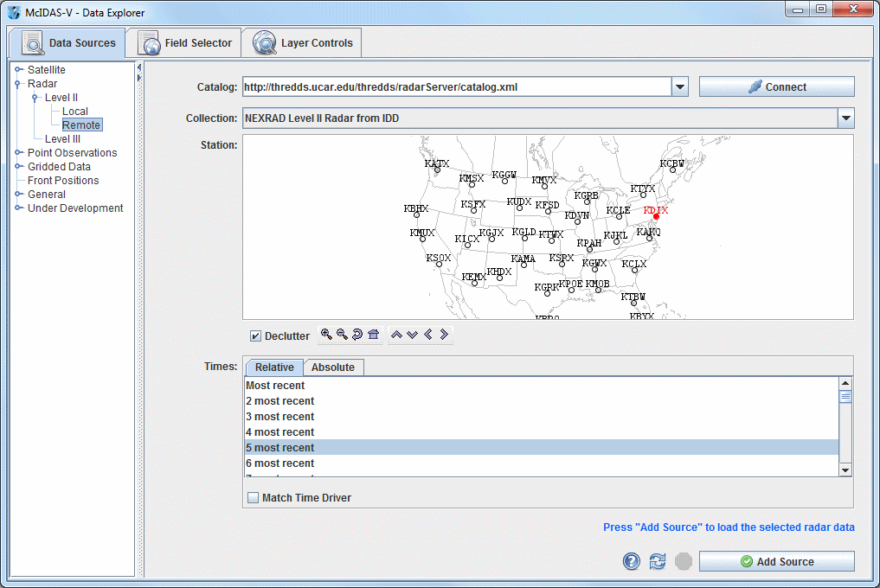Viewport: 880px width, 588px height.
Task: Expand the Point Observations node
Action: point(18,152)
